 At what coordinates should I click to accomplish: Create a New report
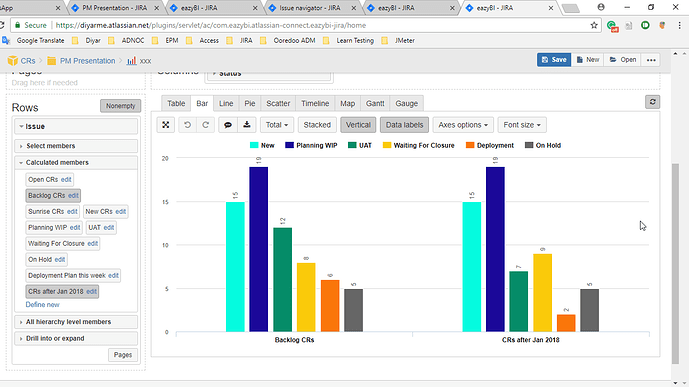tap(587, 60)
